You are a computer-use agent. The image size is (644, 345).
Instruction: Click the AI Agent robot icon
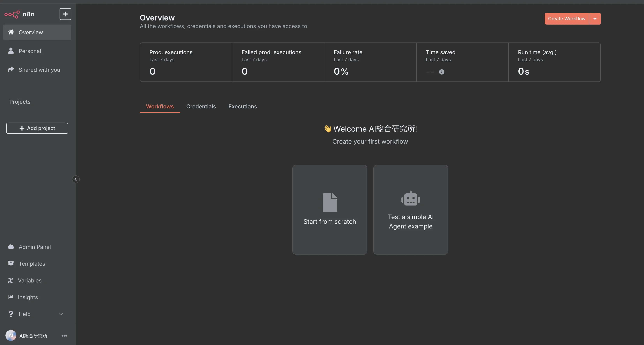tap(411, 198)
